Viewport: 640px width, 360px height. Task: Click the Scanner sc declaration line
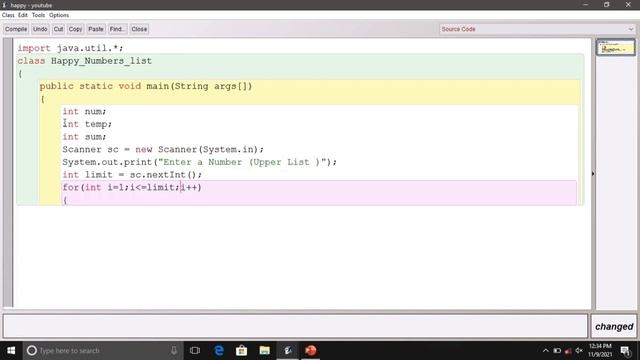tap(163, 149)
